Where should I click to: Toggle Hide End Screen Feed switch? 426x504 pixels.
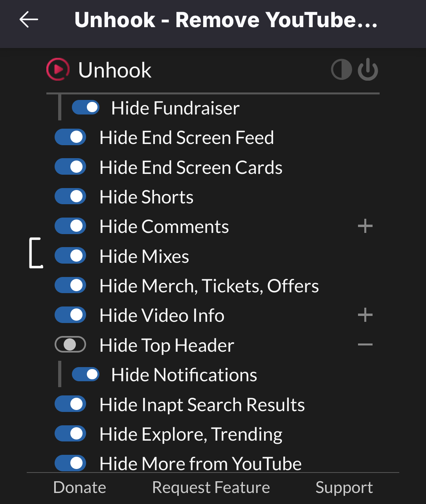click(x=70, y=137)
